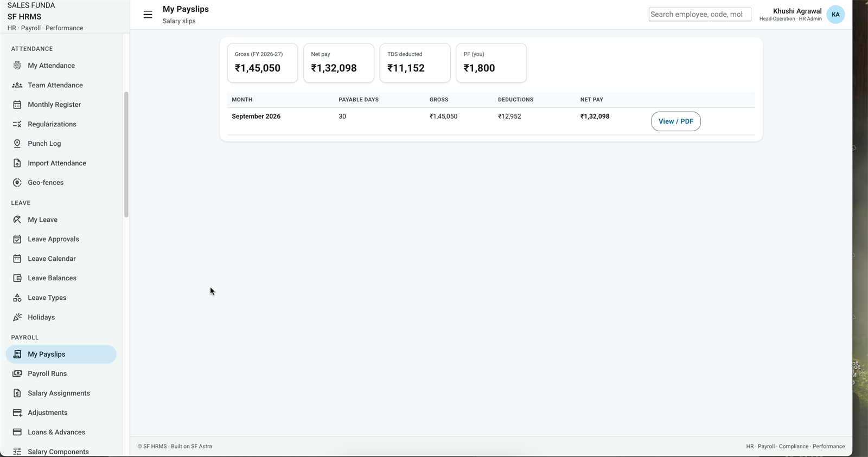Image resolution: width=868 pixels, height=457 pixels.
Task: Toggle the hamburger menu to collapse sidebar
Action: (148, 15)
